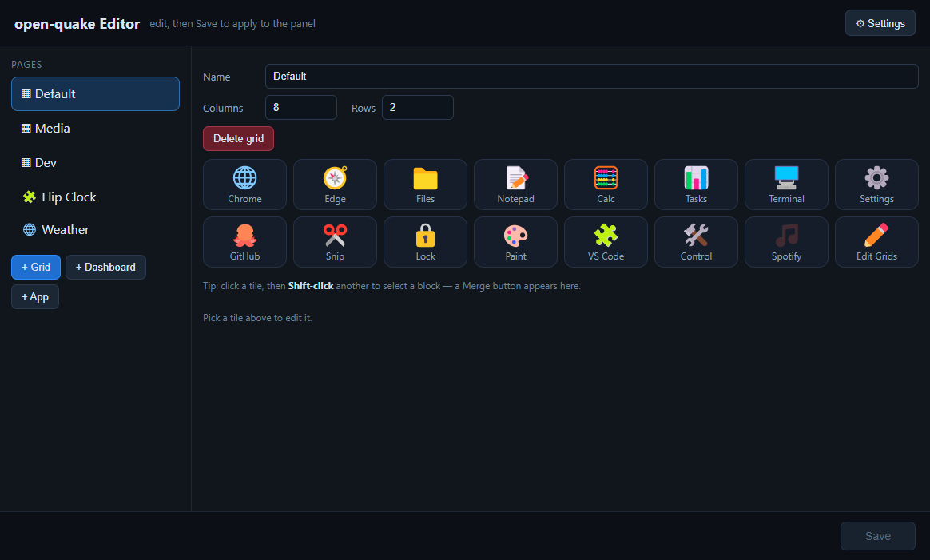Click the + App button
This screenshot has height=560, width=930.
coord(35,296)
